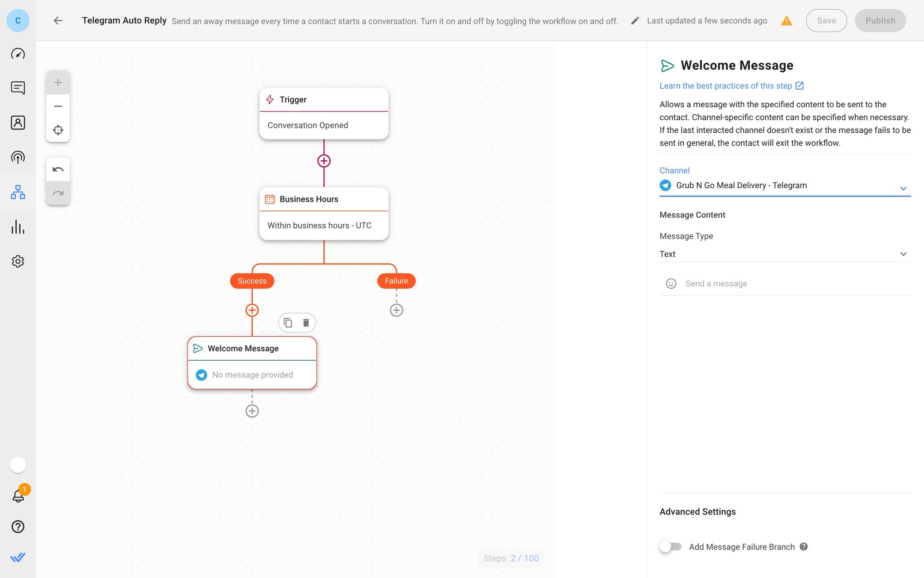This screenshot has height=578, width=924.
Task: Click the delete Welcome Message trash icon
Action: click(x=306, y=323)
